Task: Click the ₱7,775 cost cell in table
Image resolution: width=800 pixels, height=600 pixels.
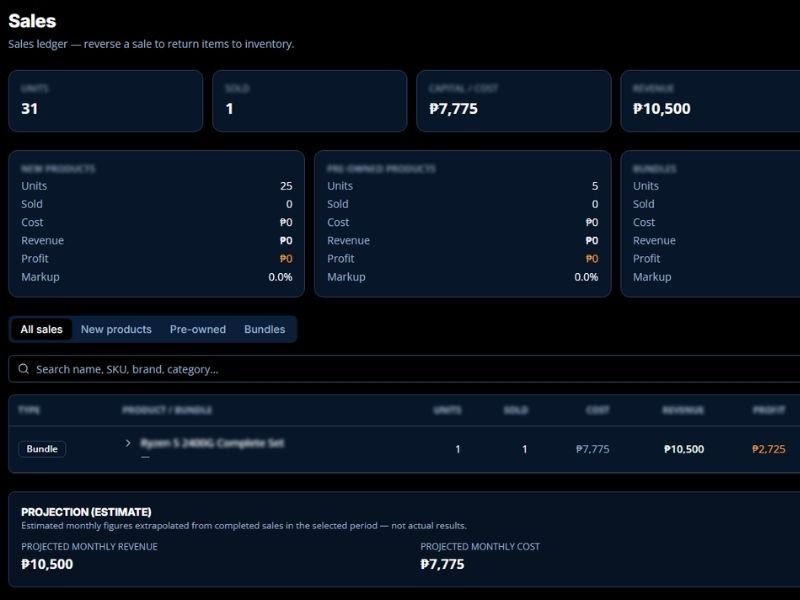Action: click(x=592, y=449)
